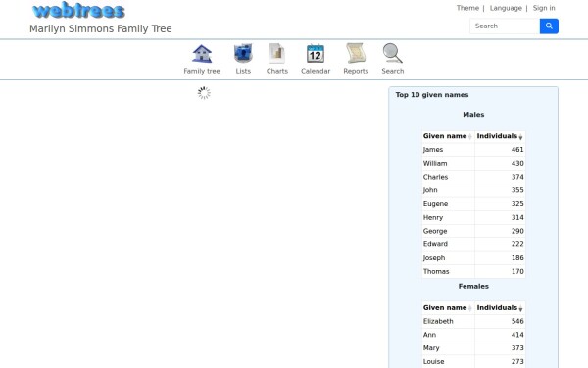Open the Theme menu
Screen dimensions: 588x368
(x=467, y=8)
